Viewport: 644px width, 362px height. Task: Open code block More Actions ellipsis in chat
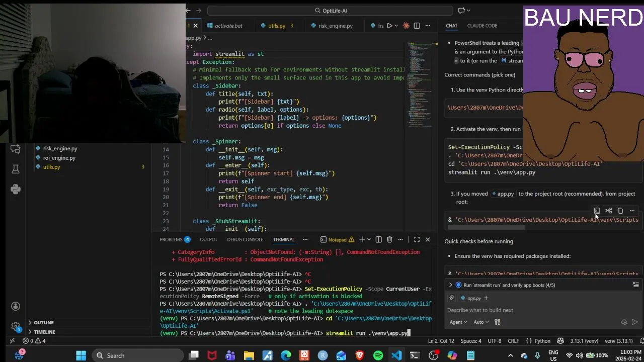[632, 211]
